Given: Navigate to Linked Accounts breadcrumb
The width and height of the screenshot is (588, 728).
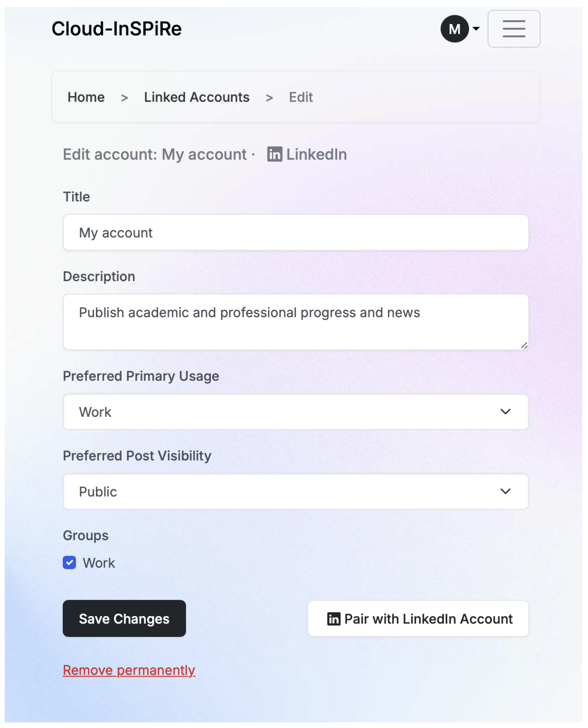Looking at the screenshot, I should tap(197, 97).
